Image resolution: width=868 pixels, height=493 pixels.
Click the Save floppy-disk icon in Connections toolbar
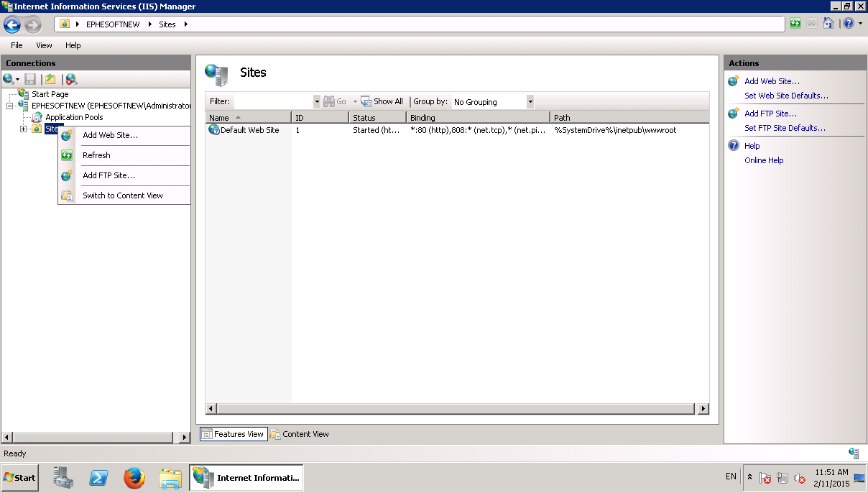(30, 79)
